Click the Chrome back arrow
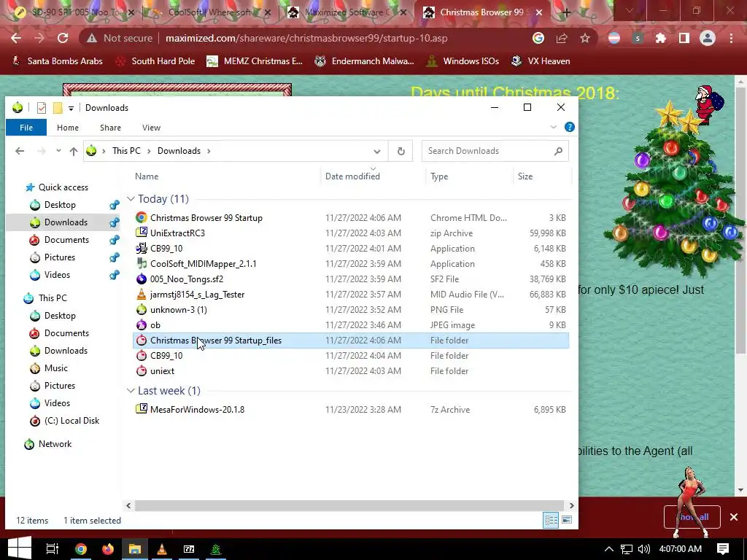This screenshot has width=747, height=560. 16,38
